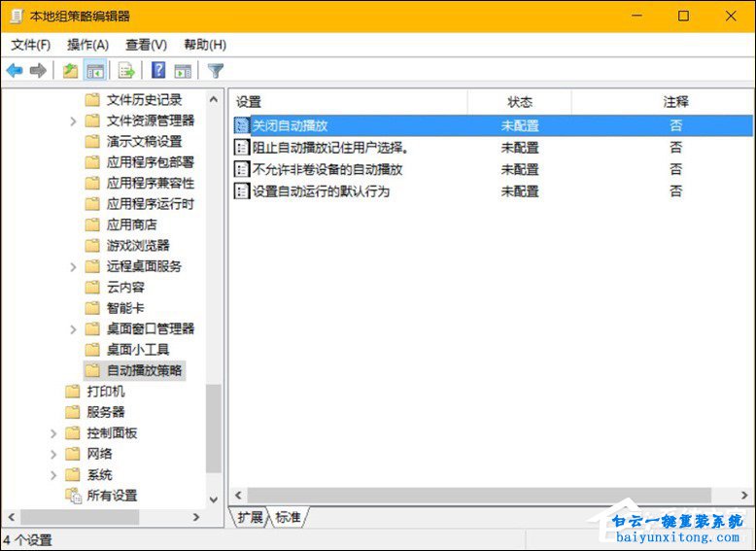
Task: Click the tree pane vertical scrollbar thumb
Action: [x=213, y=429]
